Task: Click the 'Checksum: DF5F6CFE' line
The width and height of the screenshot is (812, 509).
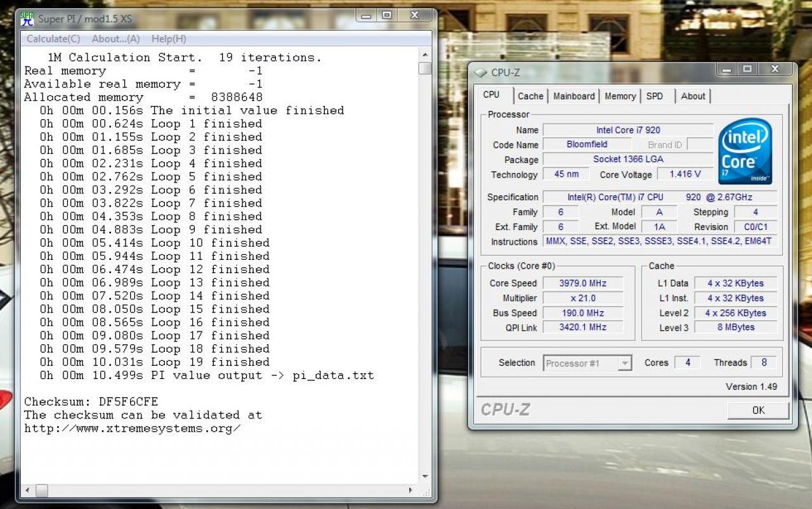Action: click(x=91, y=402)
